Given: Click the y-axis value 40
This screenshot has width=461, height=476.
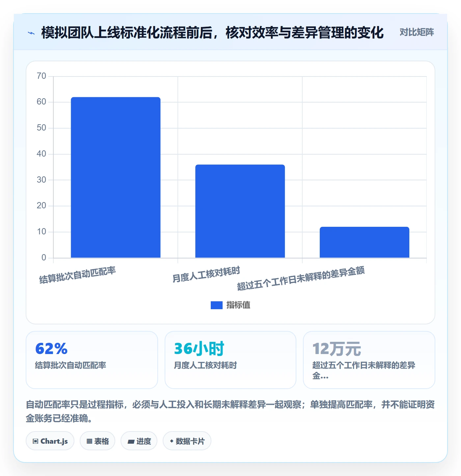Looking at the screenshot, I should tap(41, 154).
